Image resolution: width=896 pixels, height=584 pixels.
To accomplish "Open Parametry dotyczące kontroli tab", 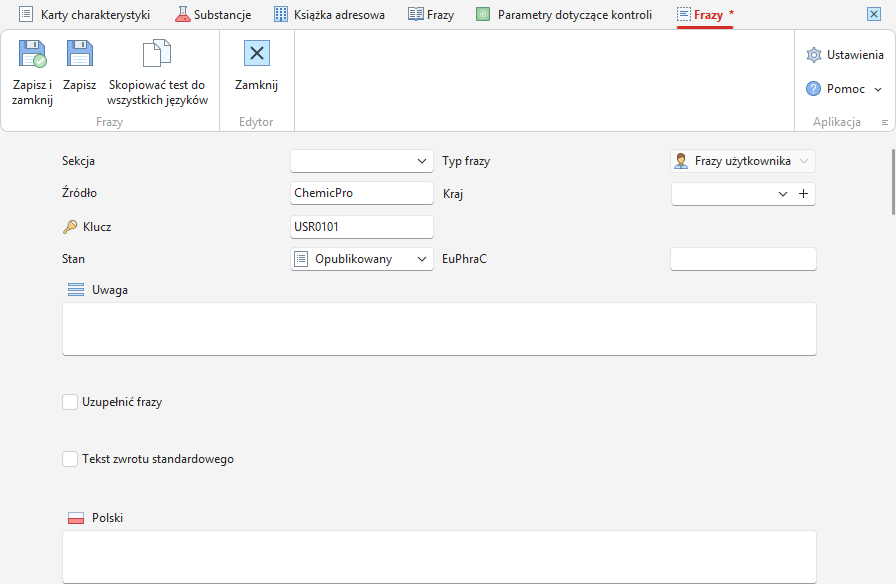I will point(564,14).
